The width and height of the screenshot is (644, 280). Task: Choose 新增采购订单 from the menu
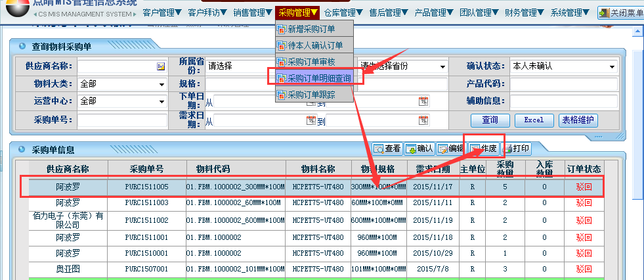(314, 29)
